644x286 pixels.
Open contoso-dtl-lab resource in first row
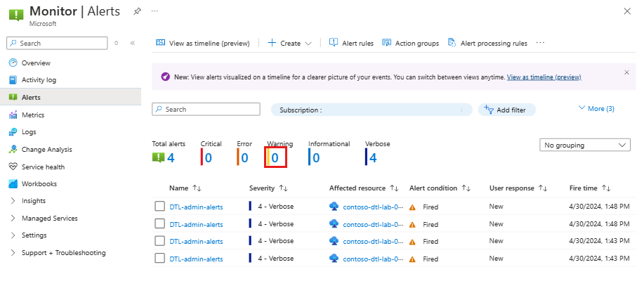point(374,207)
